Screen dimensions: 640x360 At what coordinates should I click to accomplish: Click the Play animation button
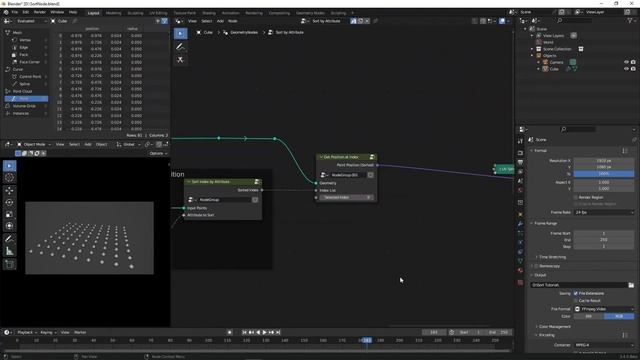(264, 332)
